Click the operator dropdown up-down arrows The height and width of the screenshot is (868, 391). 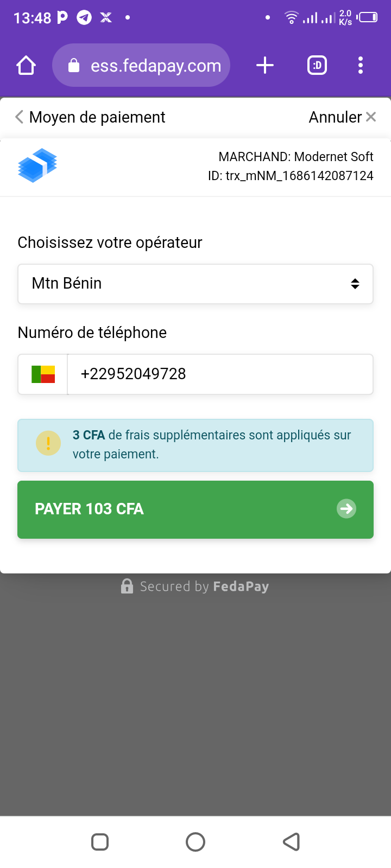coord(355,284)
